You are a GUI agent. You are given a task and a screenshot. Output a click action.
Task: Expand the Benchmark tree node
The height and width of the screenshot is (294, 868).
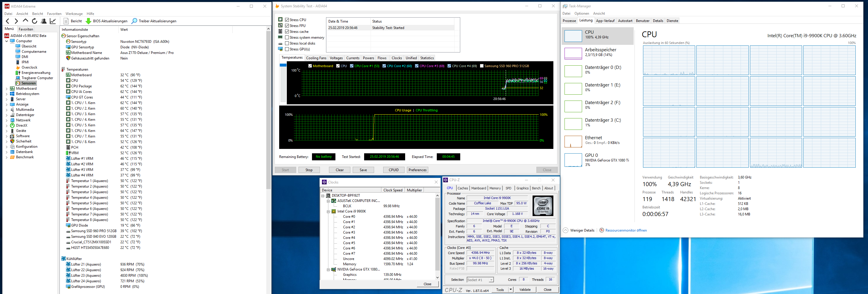[6, 157]
